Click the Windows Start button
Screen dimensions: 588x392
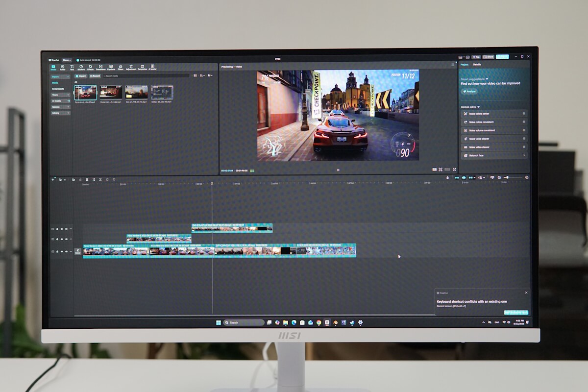(x=219, y=322)
